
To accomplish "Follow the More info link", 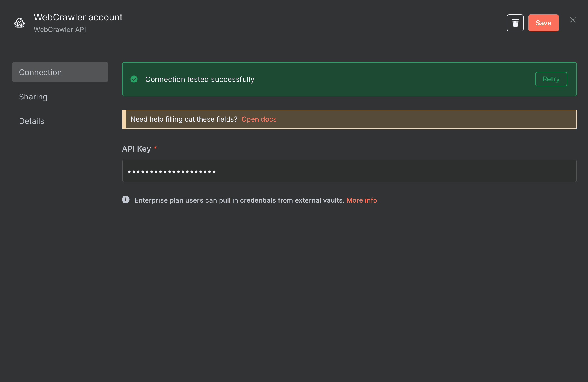I will point(362,200).
